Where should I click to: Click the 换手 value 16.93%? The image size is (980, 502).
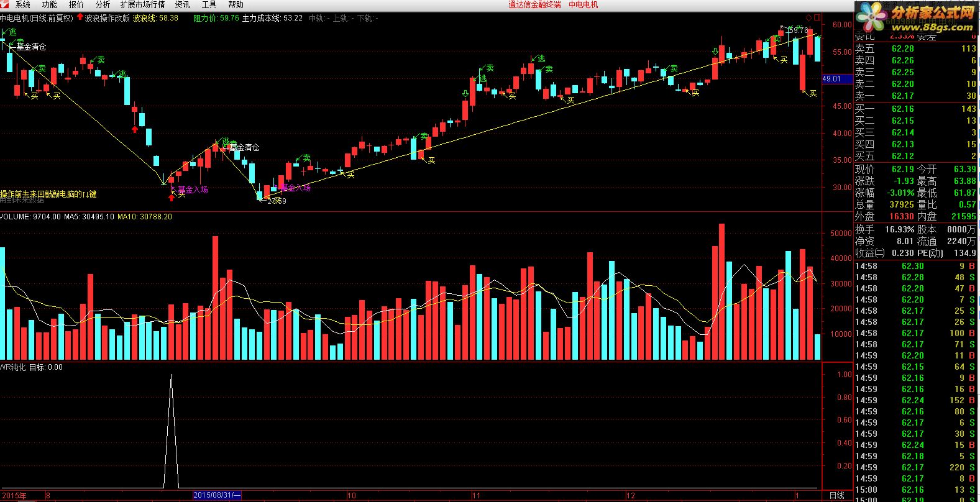(x=900, y=229)
